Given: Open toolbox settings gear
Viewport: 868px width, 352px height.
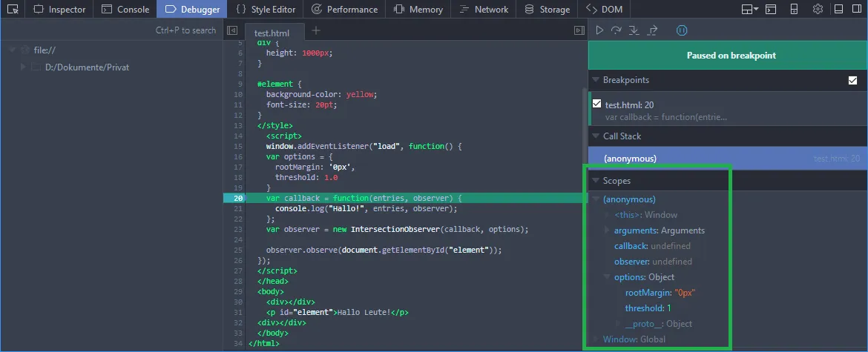Looking at the screenshot, I should tap(818, 10).
